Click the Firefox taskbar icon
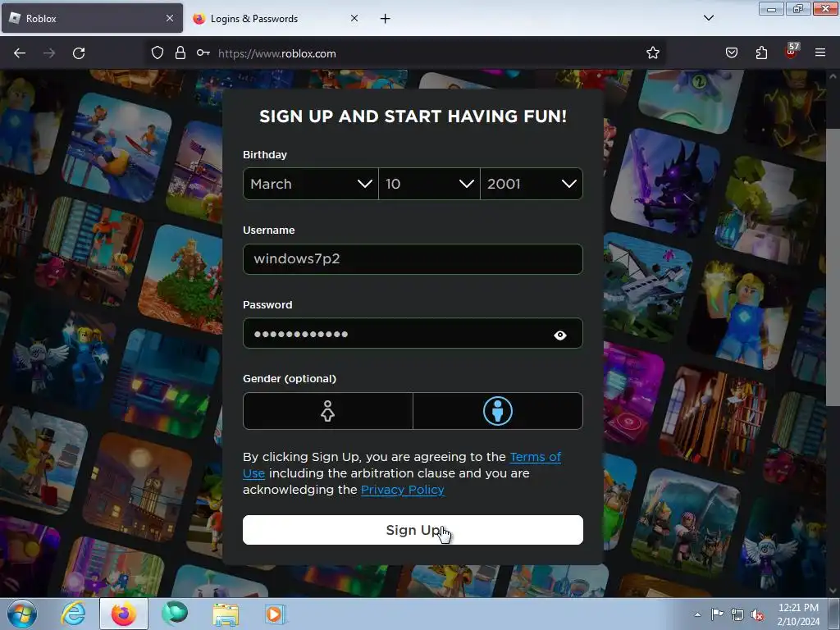Viewport: 840px width, 630px height. pyautogui.click(x=124, y=614)
